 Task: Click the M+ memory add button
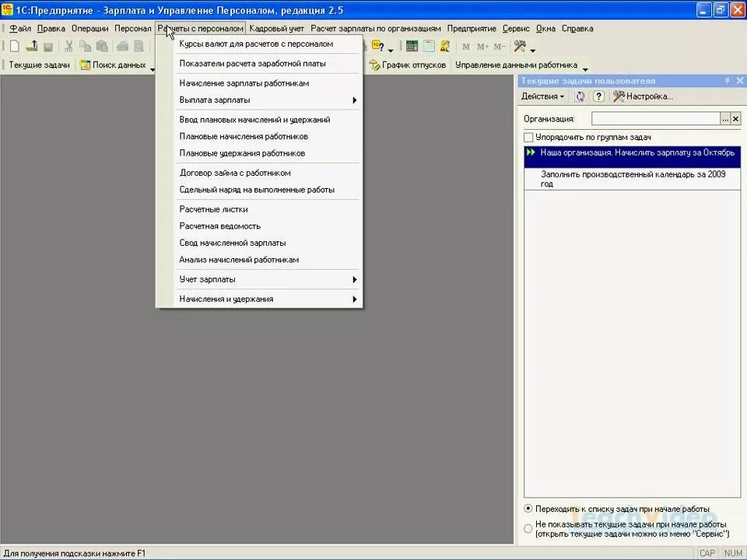point(482,46)
